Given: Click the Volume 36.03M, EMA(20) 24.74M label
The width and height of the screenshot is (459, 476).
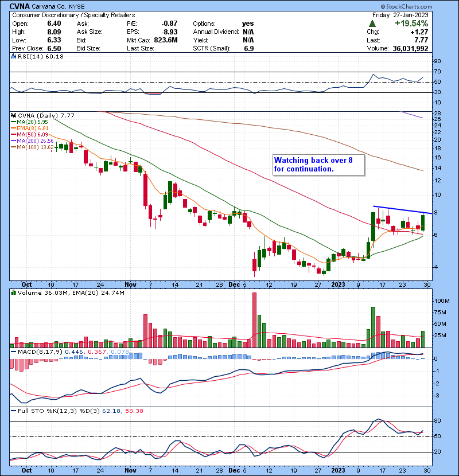Looking at the screenshot, I should click(71, 293).
